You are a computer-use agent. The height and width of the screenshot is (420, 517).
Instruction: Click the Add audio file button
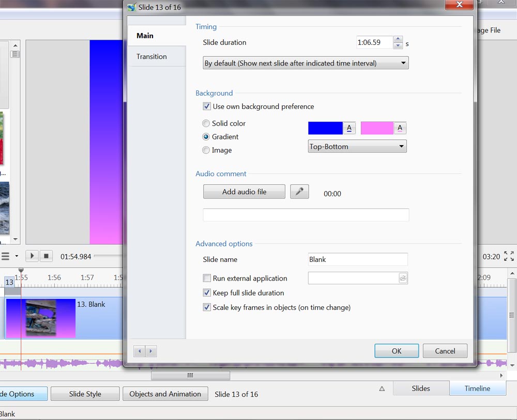[244, 192]
